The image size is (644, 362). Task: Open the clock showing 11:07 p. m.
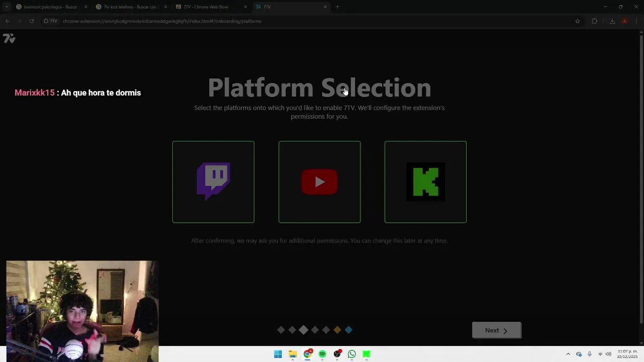(x=627, y=354)
